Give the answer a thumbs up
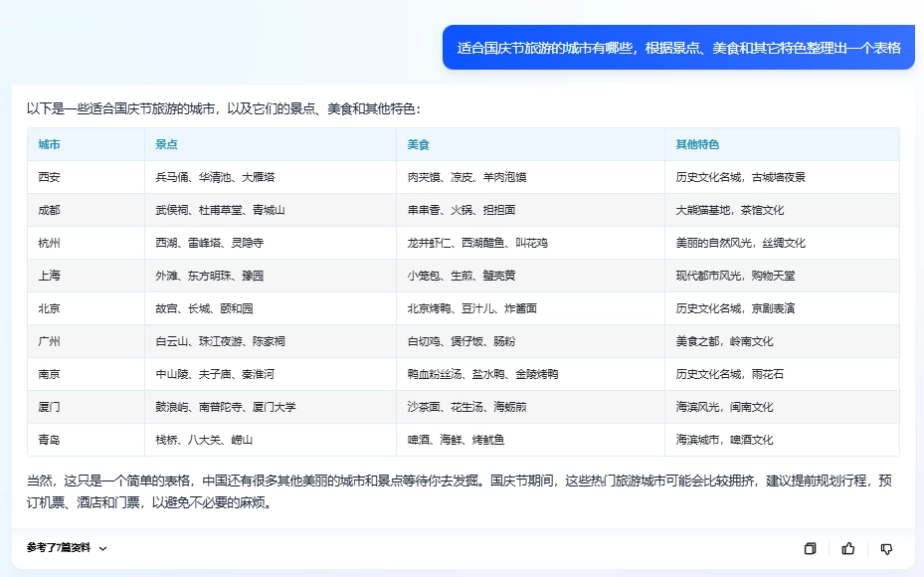The image size is (924, 577). [847, 548]
